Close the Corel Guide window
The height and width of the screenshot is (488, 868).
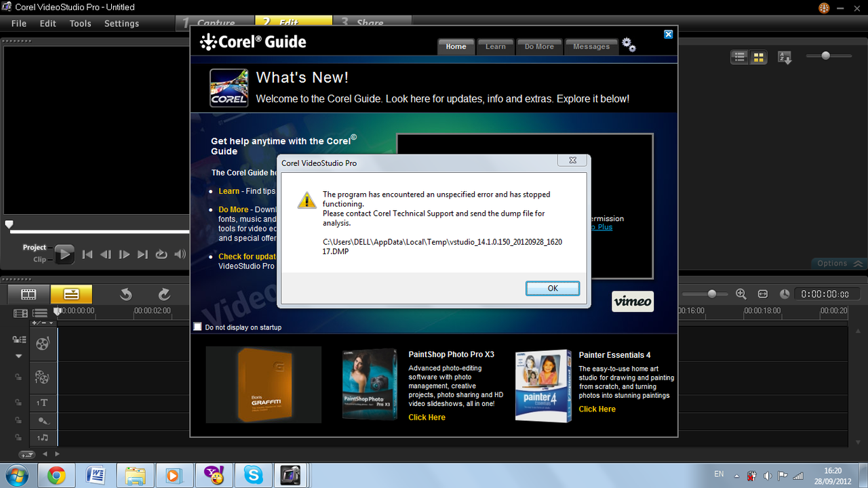click(x=669, y=35)
